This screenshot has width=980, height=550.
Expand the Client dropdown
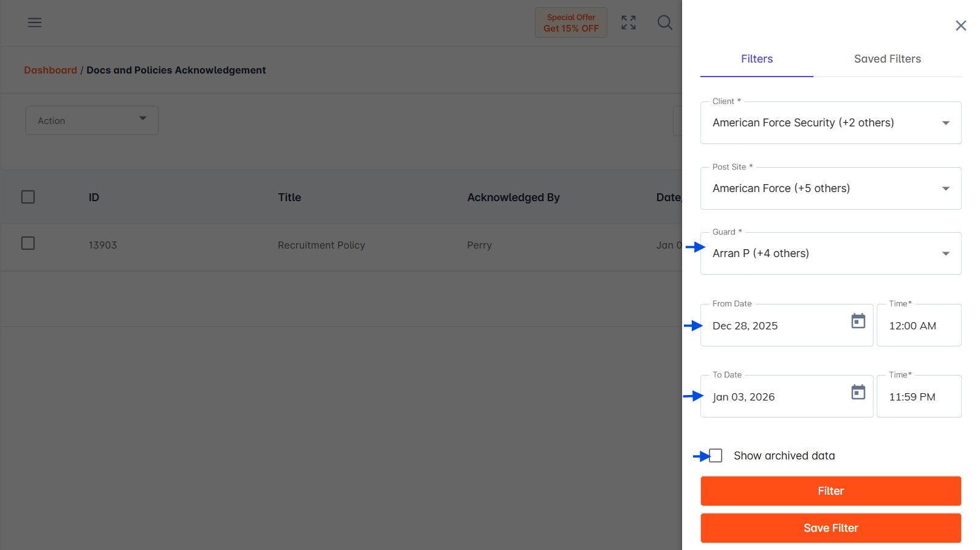coord(830,123)
